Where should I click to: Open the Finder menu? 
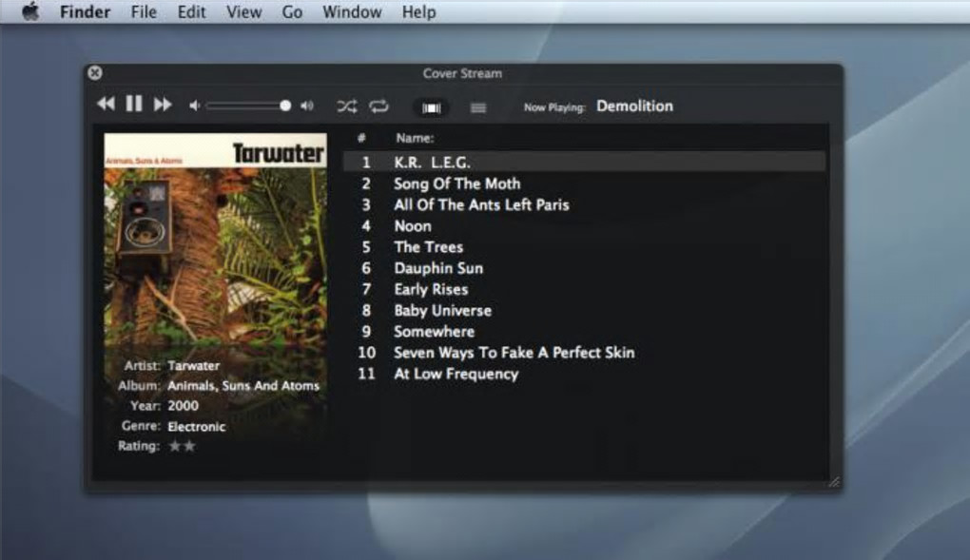point(86,11)
